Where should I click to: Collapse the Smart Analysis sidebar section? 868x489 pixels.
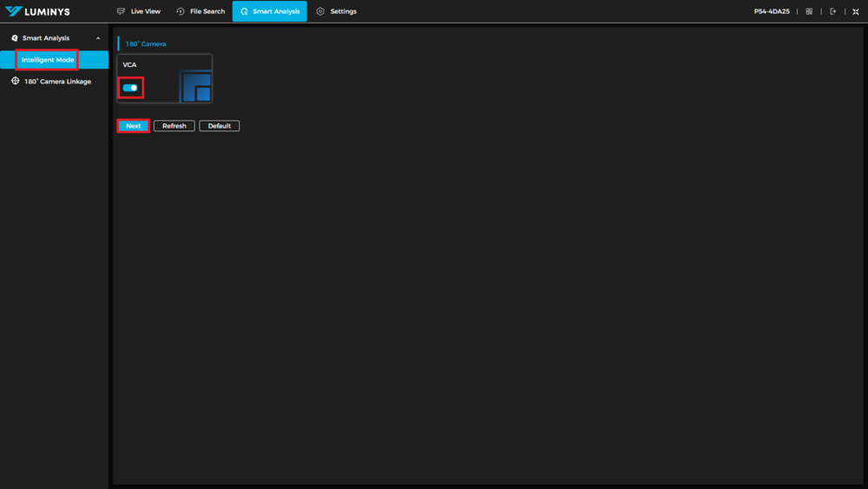tap(98, 38)
